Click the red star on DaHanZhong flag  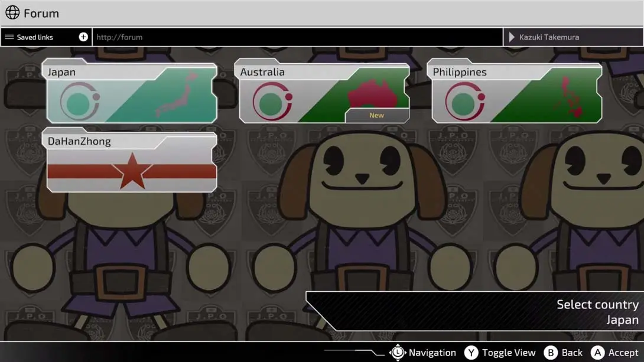(132, 171)
